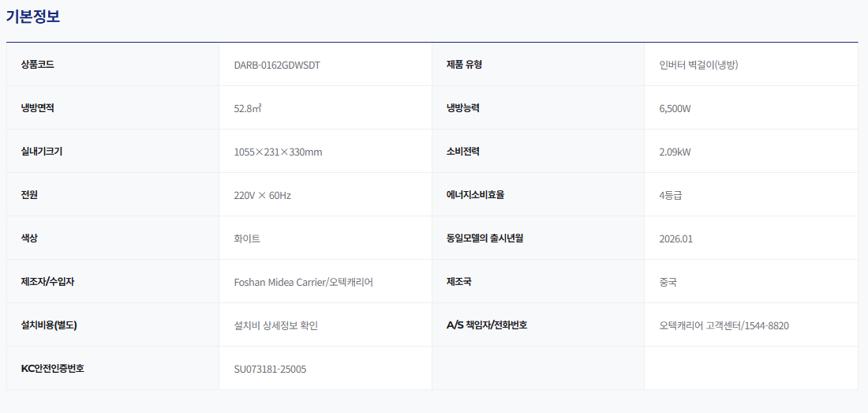Viewport: 868px width, 413px height.
Task: Select the 소비전력 label
Action: [x=462, y=152]
